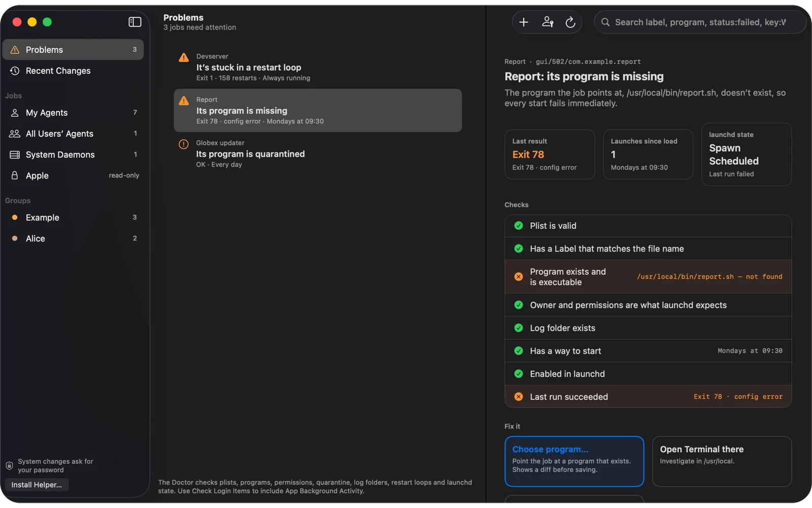The image size is (812, 508).
Task: Select the read-only Apple jobs entry
Action: 73,175
